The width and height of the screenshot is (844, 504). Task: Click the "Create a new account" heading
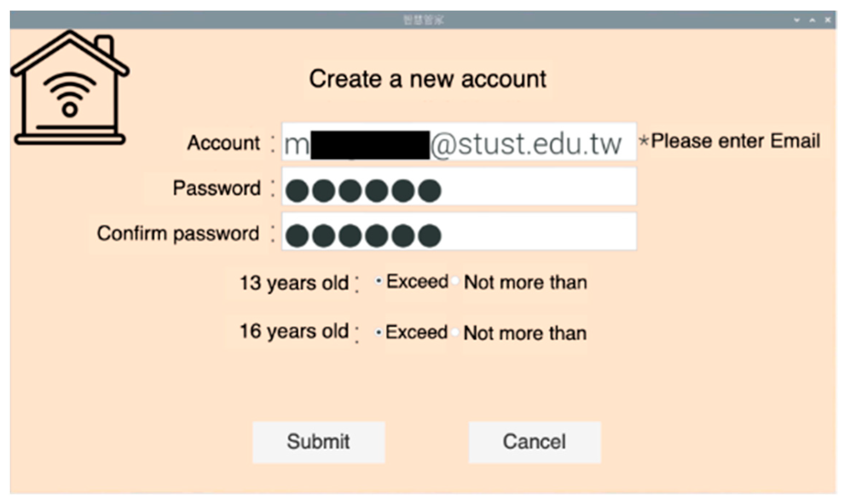tap(428, 79)
